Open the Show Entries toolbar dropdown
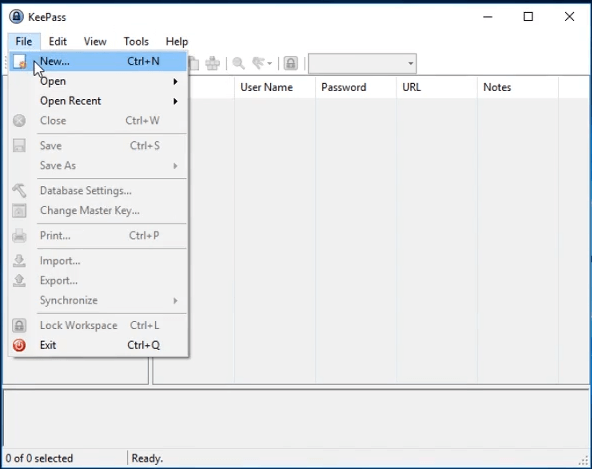Screen dimensions: 592x469 [x=262, y=63]
